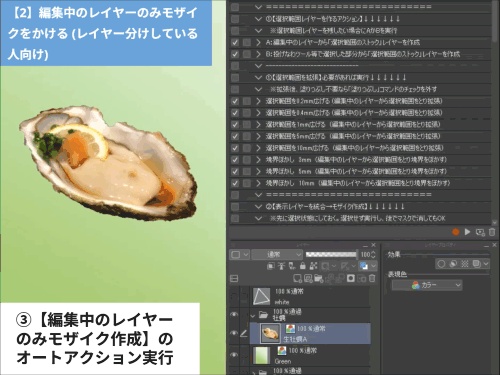Select the Green gradient layer thumbnail
Viewport: 500px width, 375px height.
coord(261,355)
